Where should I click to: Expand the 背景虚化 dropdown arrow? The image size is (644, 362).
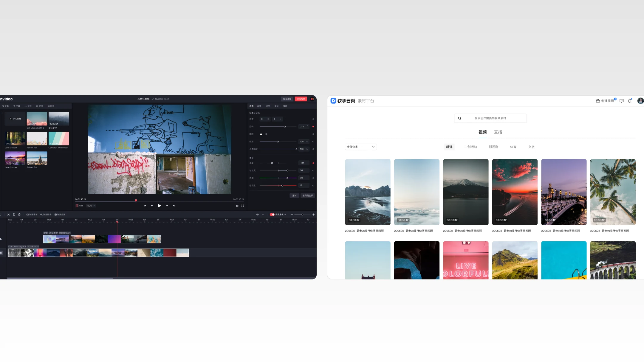285,215
